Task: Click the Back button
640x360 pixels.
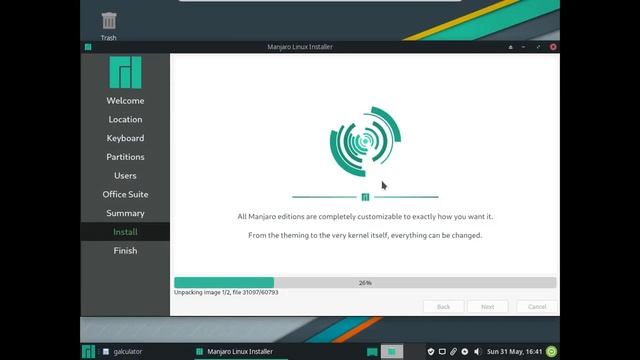Action: click(444, 307)
